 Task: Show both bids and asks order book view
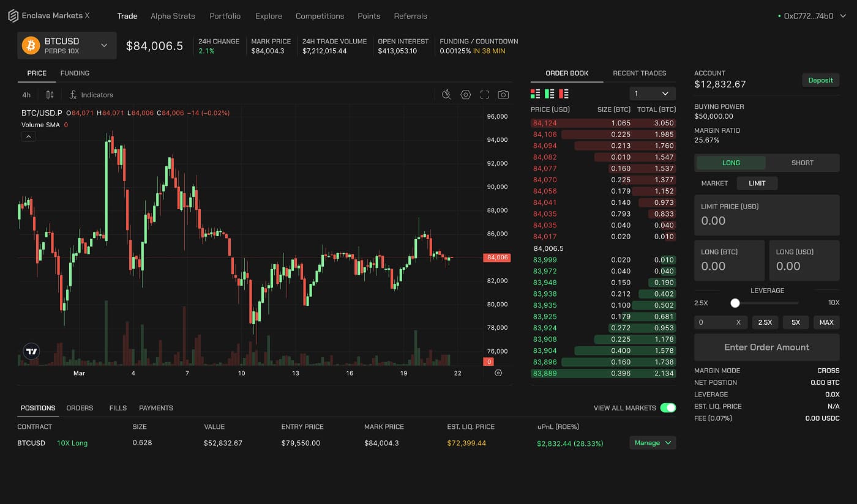[536, 94]
